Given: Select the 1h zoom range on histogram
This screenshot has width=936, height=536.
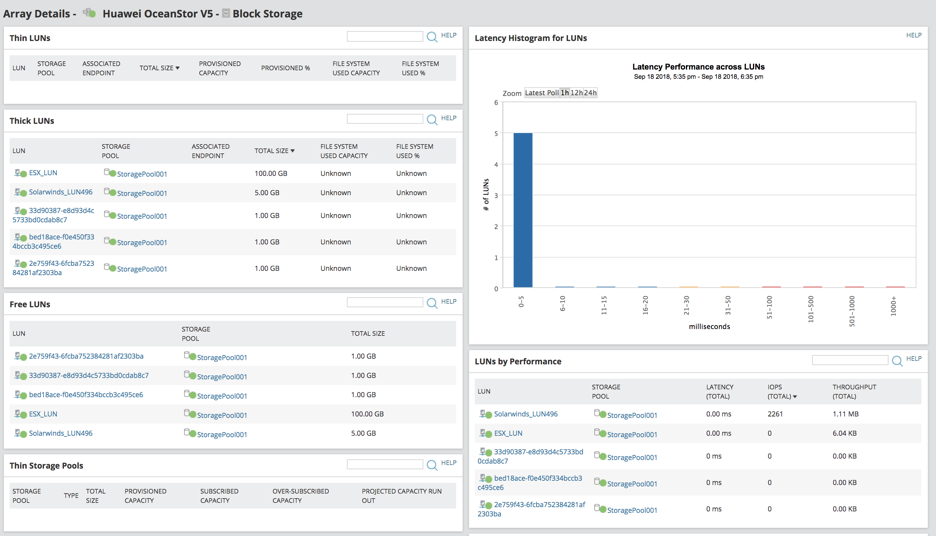Looking at the screenshot, I should tap(565, 93).
